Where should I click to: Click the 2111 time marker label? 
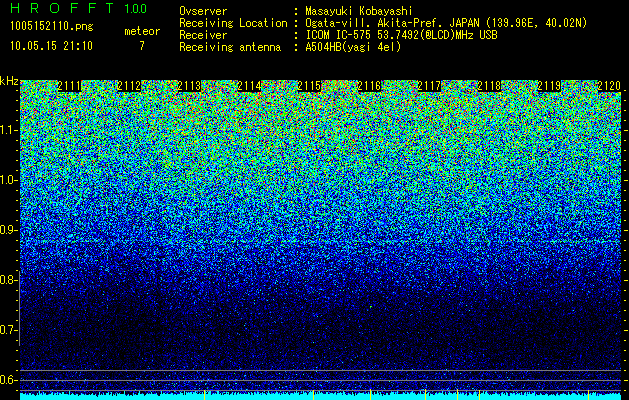pyautogui.click(x=69, y=86)
